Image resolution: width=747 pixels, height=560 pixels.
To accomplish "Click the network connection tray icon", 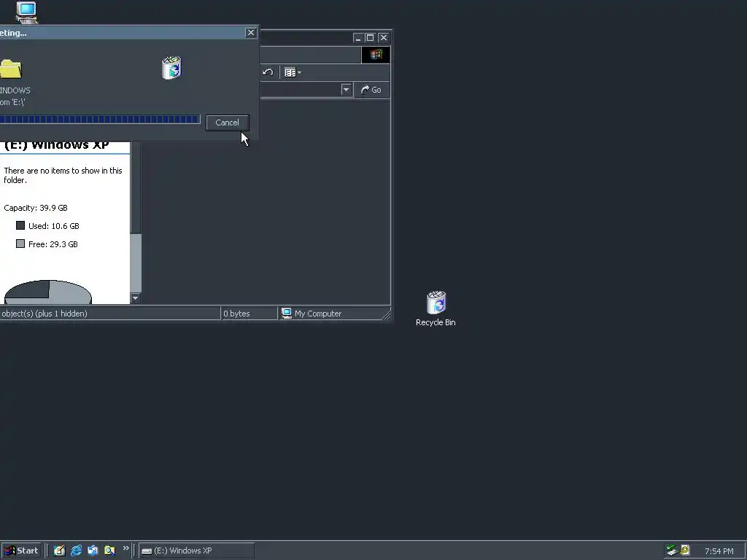I will (672, 551).
